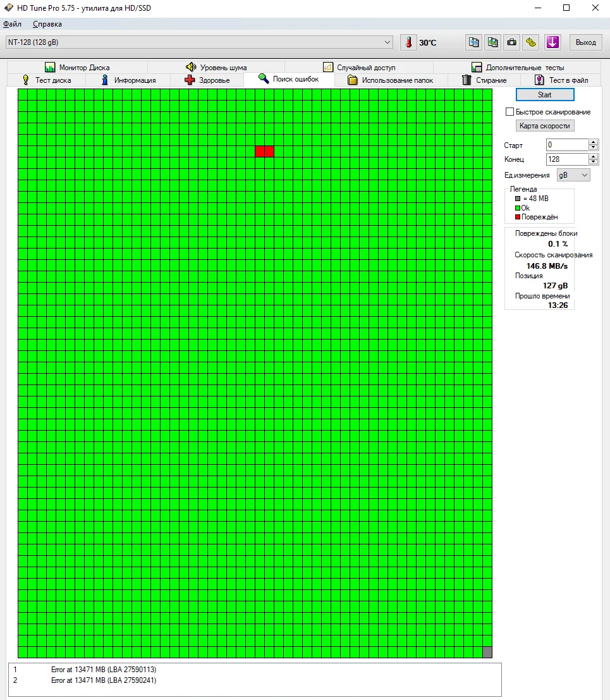Click the 146.8 MB/s scan speed value
Image resolution: width=610 pixels, height=700 pixels.
(547, 266)
